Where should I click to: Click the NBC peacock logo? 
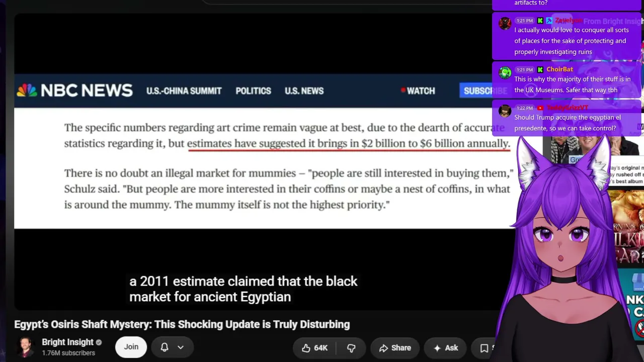pyautogui.click(x=27, y=90)
